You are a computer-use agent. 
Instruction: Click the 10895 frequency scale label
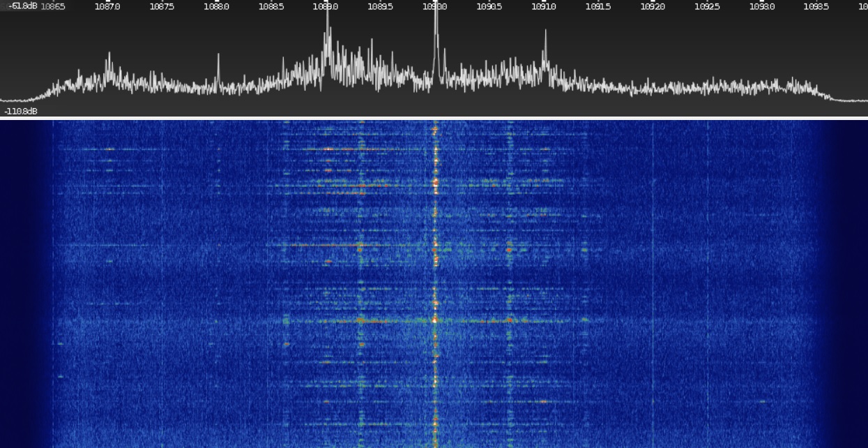click(x=380, y=6)
